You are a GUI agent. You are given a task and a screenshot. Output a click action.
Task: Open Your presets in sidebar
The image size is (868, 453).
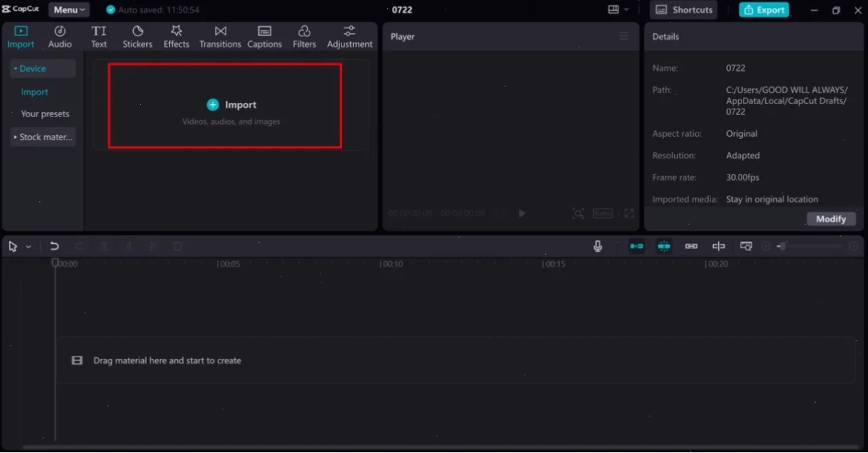(x=45, y=114)
